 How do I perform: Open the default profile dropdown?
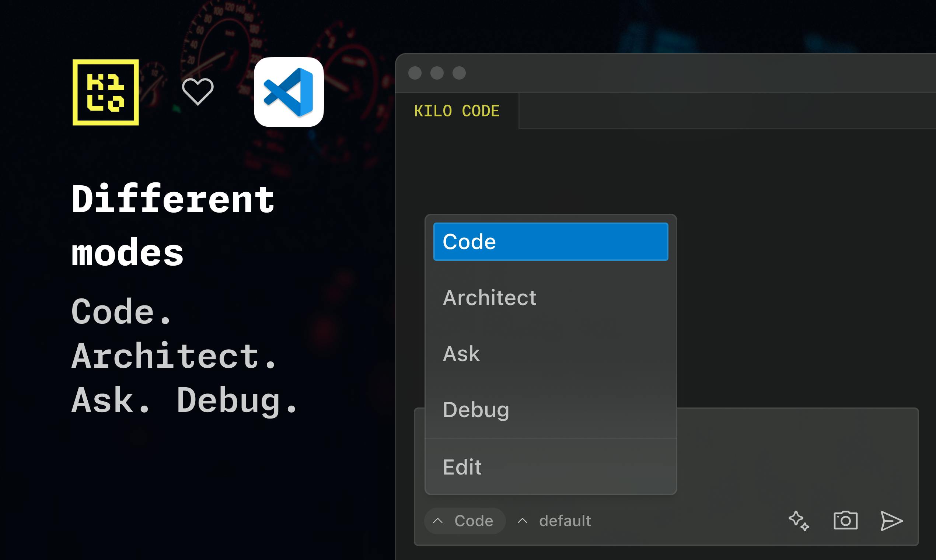click(x=554, y=521)
